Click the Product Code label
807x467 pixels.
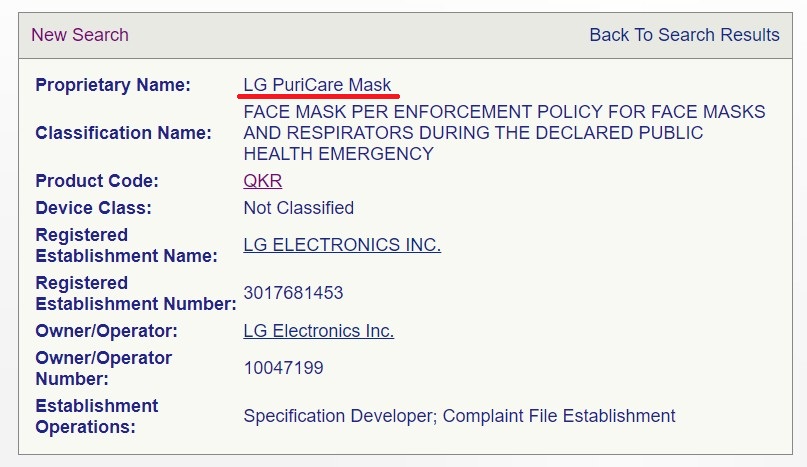97,181
